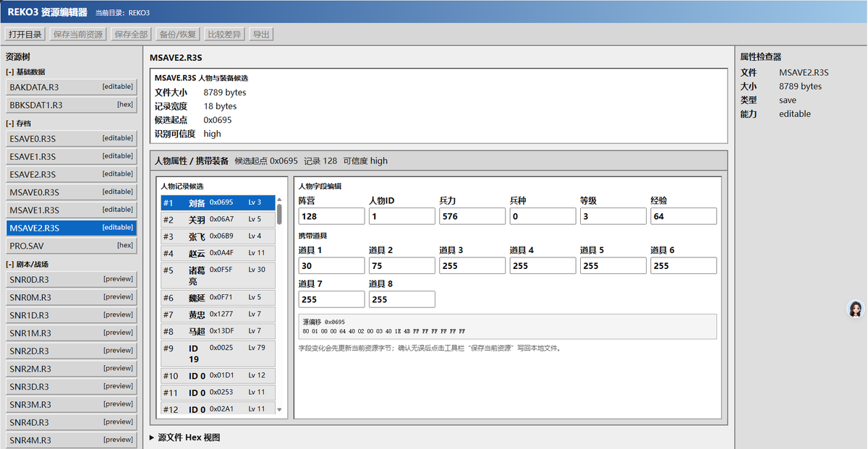This screenshot has width=868, height=449.
Task: Select record #11 at offset 0x0253
Action: click(x=218, y=393)
